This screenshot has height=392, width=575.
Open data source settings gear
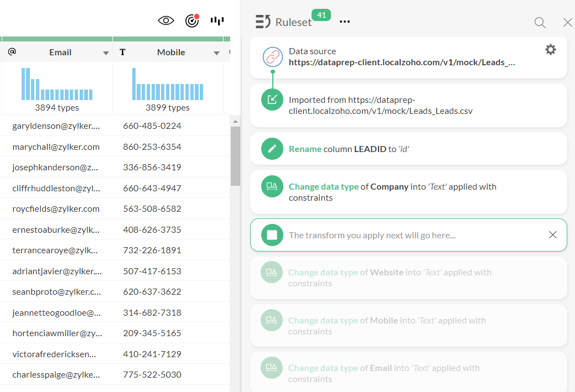coord(551,49)
